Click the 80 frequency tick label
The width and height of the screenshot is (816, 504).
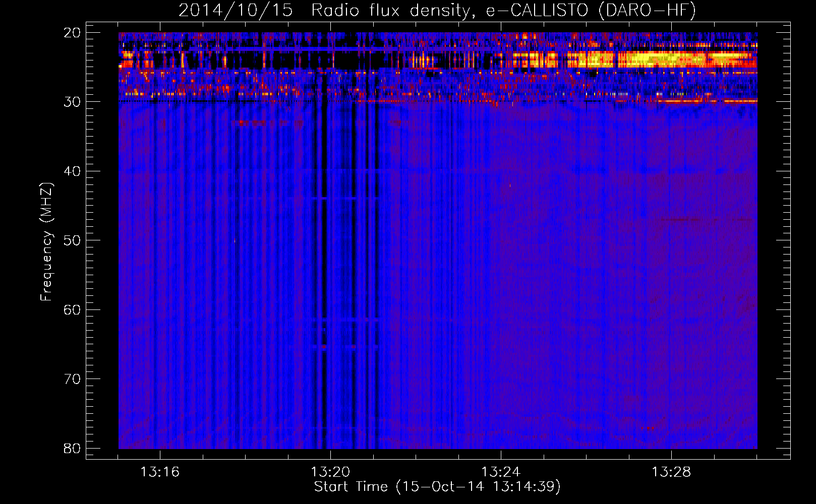click(x=73, y=448)
